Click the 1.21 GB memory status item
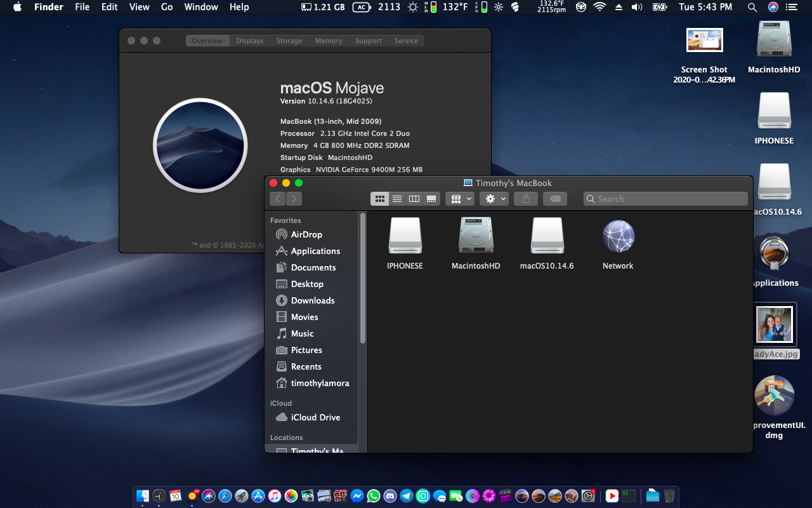812x508 pixels. click(x=324, y=7)
